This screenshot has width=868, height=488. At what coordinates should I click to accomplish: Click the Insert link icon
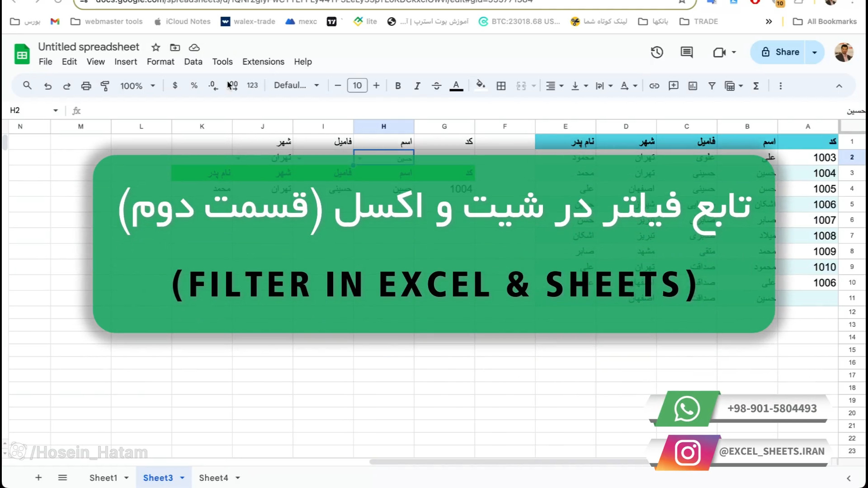pyautogui.click(x=654, y=86)
